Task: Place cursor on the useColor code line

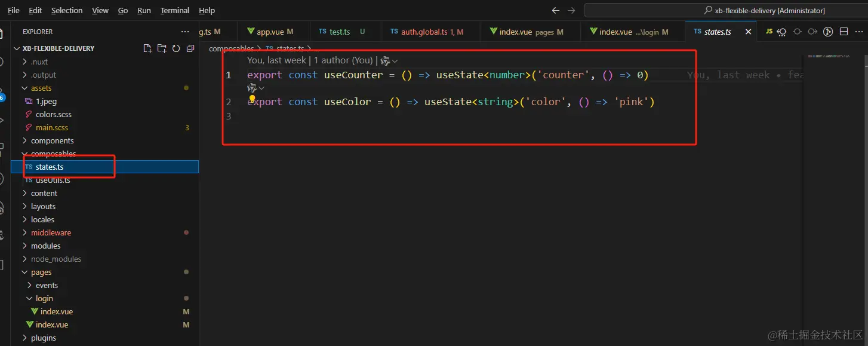Action: [451, 102]
